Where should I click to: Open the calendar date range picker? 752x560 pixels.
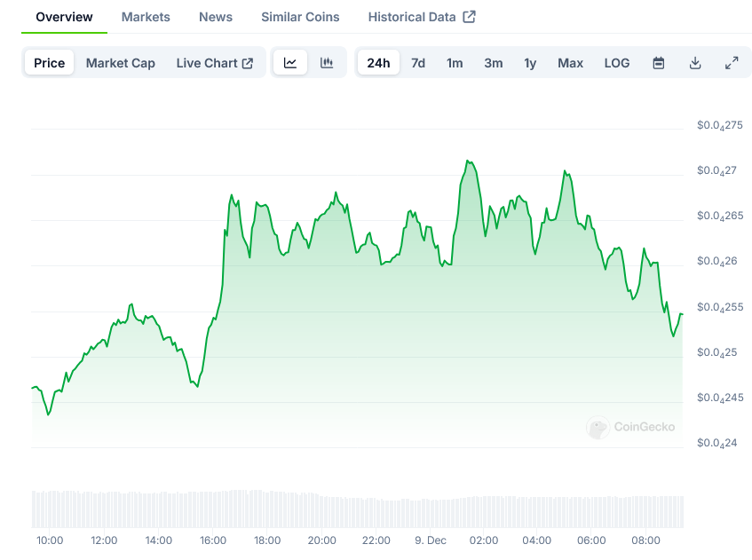[659, 63]
